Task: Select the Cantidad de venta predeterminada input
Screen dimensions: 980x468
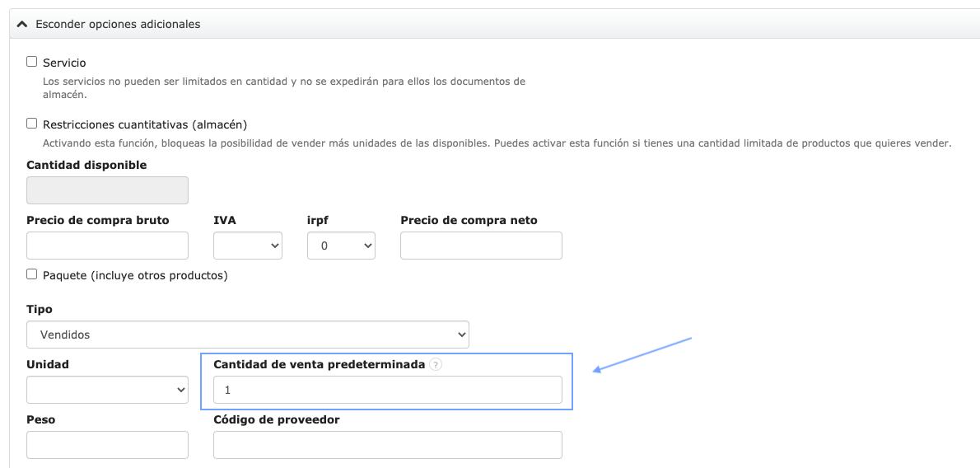Action: tap(387, 390)
